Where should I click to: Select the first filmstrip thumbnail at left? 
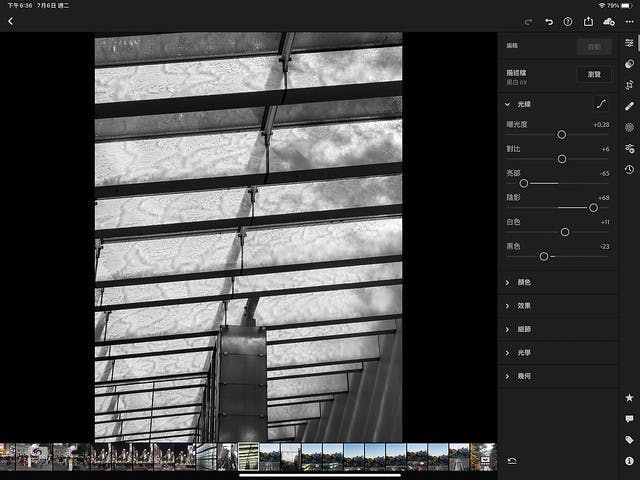coord(7,457)
